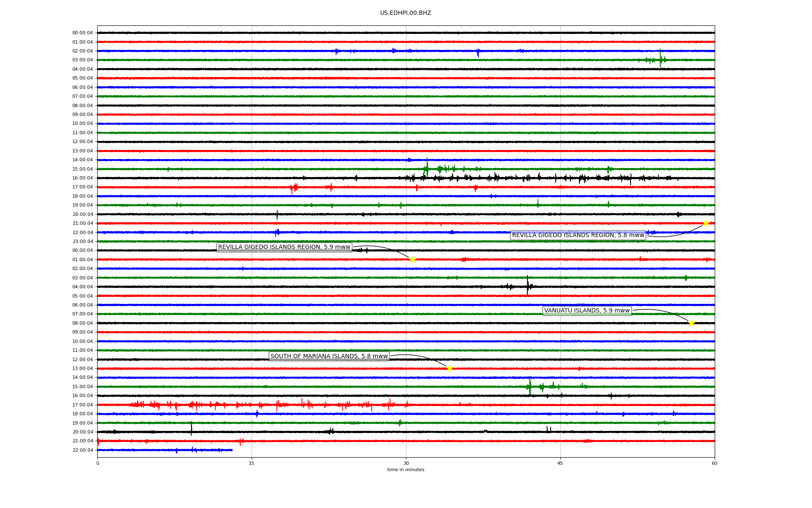
Task: Click the last row label 22:00:04
Action: 82,450
